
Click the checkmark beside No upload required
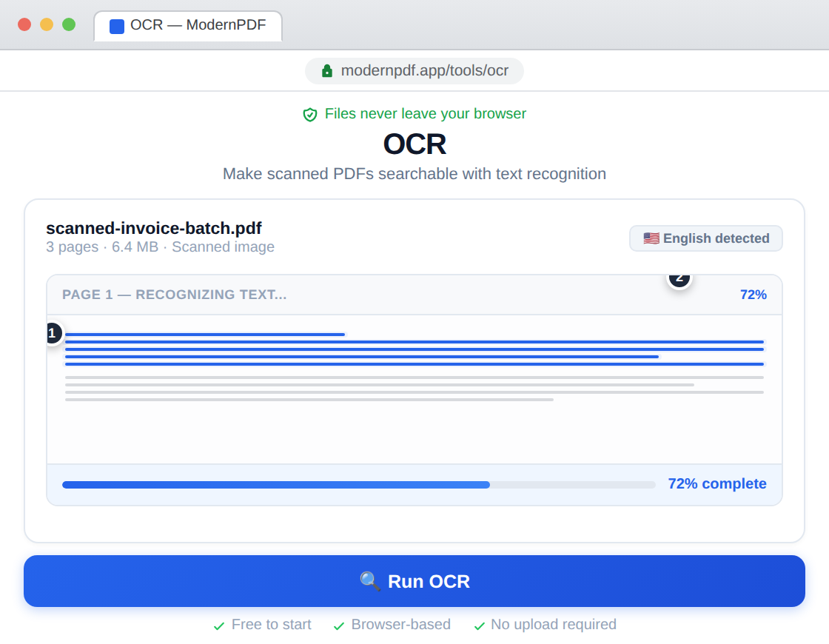tap(480, 625)
